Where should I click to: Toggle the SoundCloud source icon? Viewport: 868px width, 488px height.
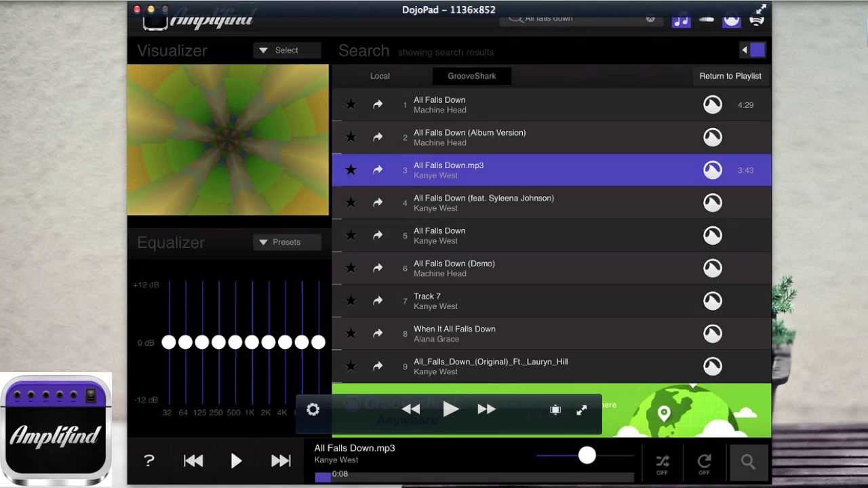(x=706, y=20)
